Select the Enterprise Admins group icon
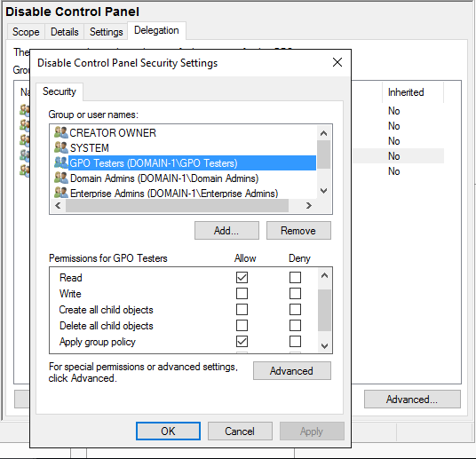 pyautogui.click(x=61, y=193)
